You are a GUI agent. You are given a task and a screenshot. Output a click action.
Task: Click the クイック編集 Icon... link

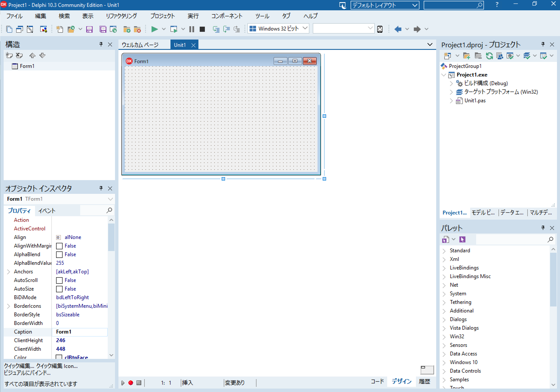click(x=57, y=366)
